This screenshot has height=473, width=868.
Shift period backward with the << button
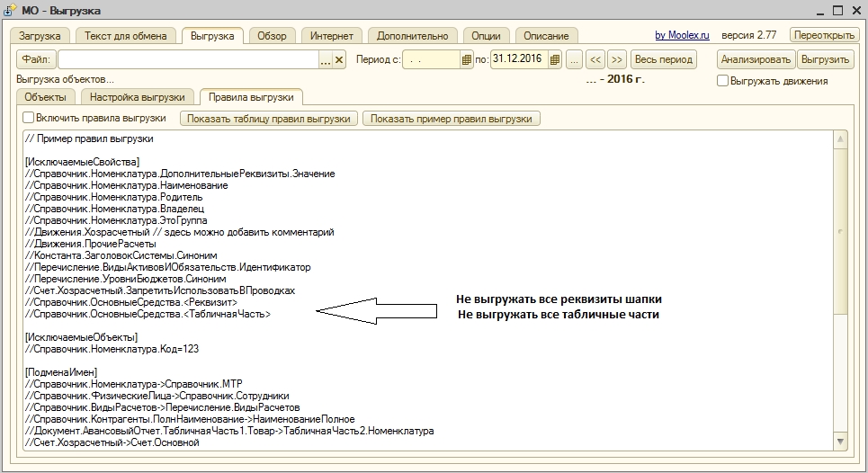pyautogui.click(x=595, y=59)
